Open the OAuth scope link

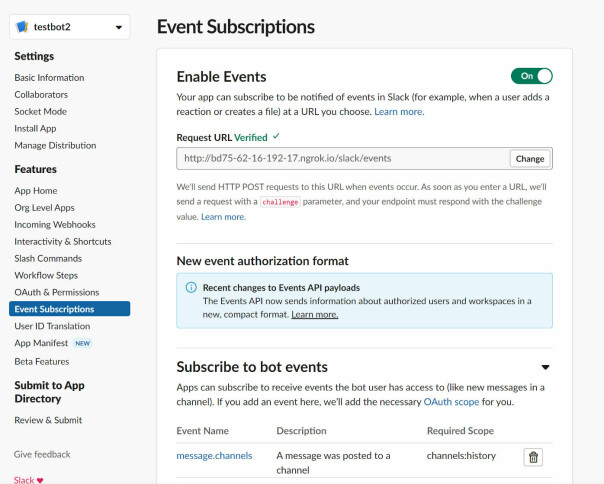[451, 402]
